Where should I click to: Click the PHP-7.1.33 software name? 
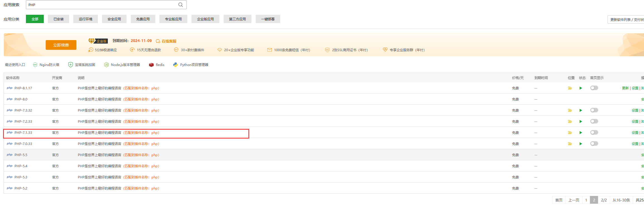[23, 133]
